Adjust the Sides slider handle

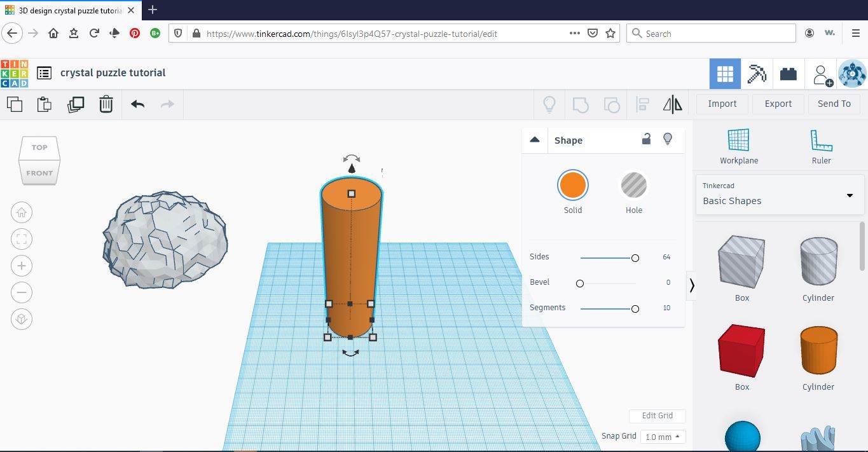(635, 257)
